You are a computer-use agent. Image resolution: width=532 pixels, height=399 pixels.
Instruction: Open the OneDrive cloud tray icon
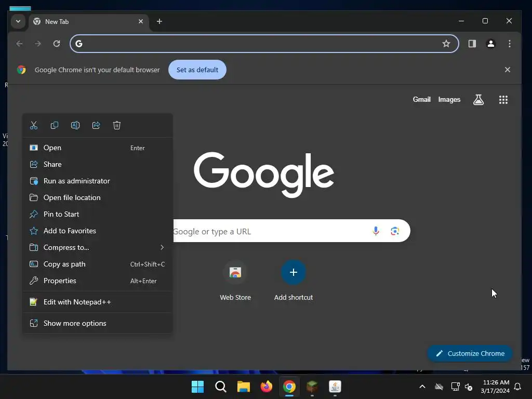point(439,387)
